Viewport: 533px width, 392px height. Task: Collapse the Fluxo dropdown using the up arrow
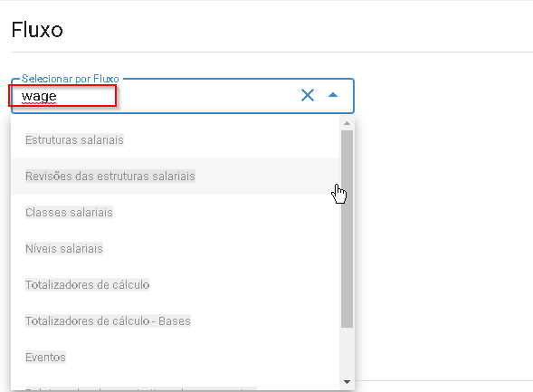[333, 95]
